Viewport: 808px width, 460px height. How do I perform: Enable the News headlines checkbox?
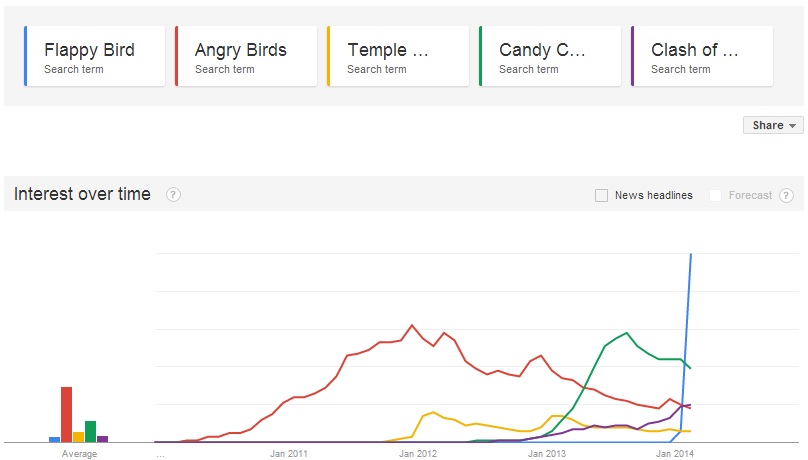[x=601, y=195]
